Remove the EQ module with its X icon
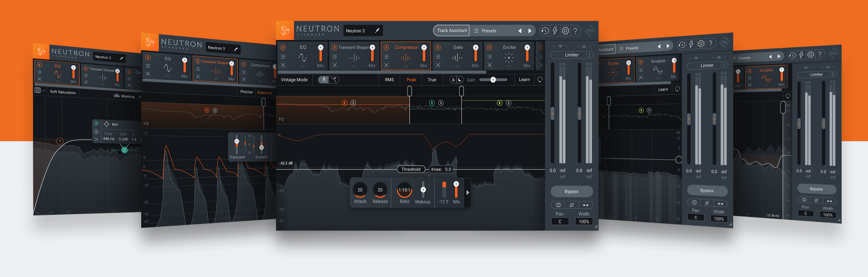868x277 pixels. coord(283,65)
